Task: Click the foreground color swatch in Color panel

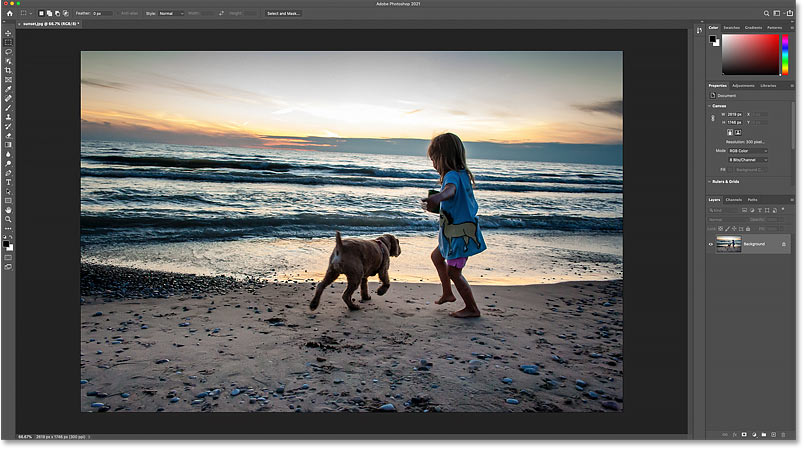Action: pos(712,39)
